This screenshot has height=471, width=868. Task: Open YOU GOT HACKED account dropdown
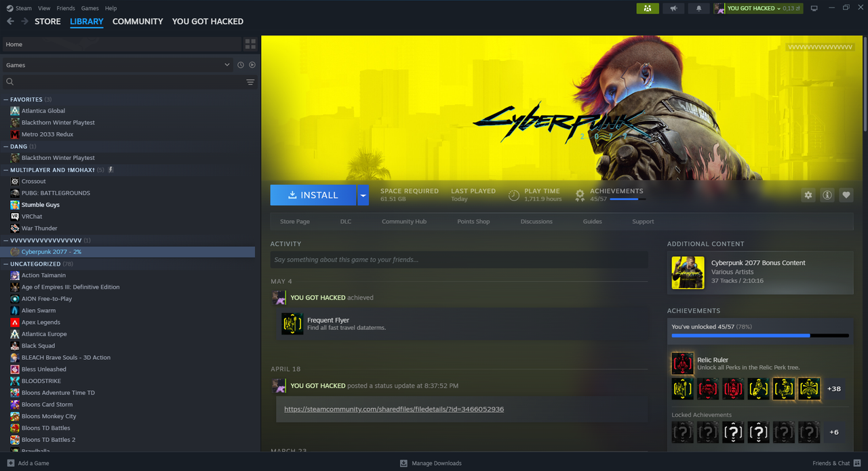757,8
